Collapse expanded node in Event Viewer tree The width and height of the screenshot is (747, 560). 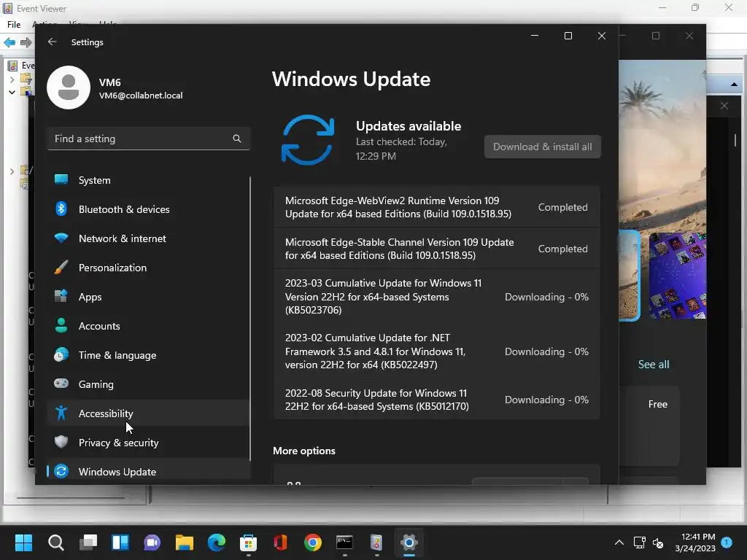pos(12,92)
